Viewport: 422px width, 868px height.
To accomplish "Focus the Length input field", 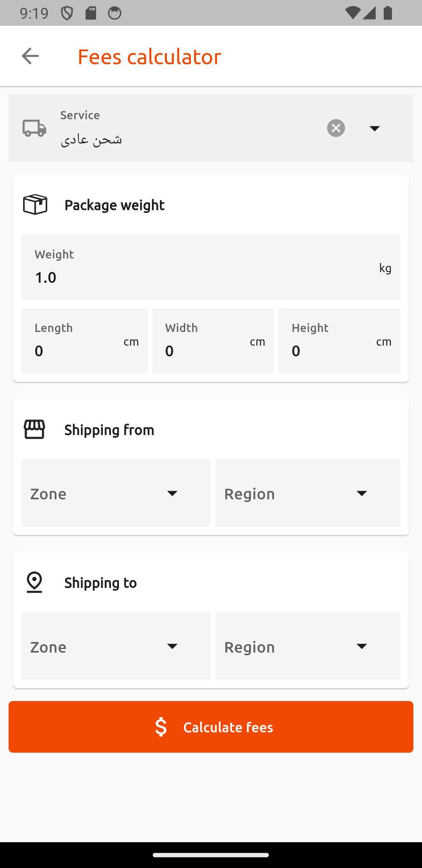I will pos(84,341).
